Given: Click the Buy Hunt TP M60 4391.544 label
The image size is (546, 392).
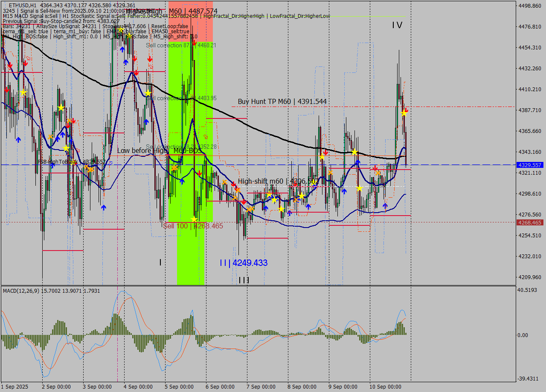Looking at the screenshot, I should pyautogui.click(x=282, y=101).
